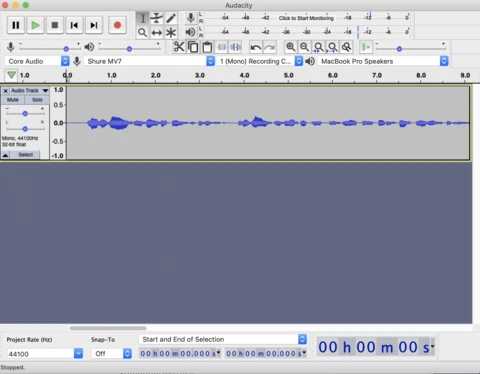
Task: Zoom in on the waveform
Action: click(x=290, y=47)
